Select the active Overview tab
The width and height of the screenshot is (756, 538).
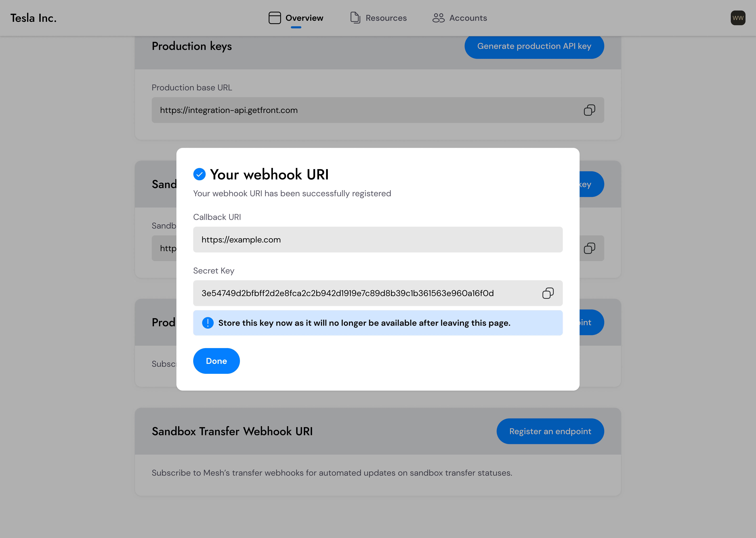click(x=304, y=18)
